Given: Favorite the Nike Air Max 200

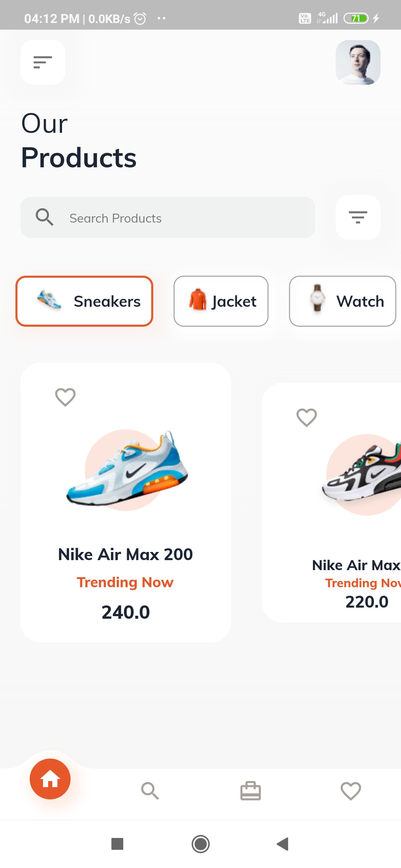Looking at the screenshot, I should (x=65, y=397).
